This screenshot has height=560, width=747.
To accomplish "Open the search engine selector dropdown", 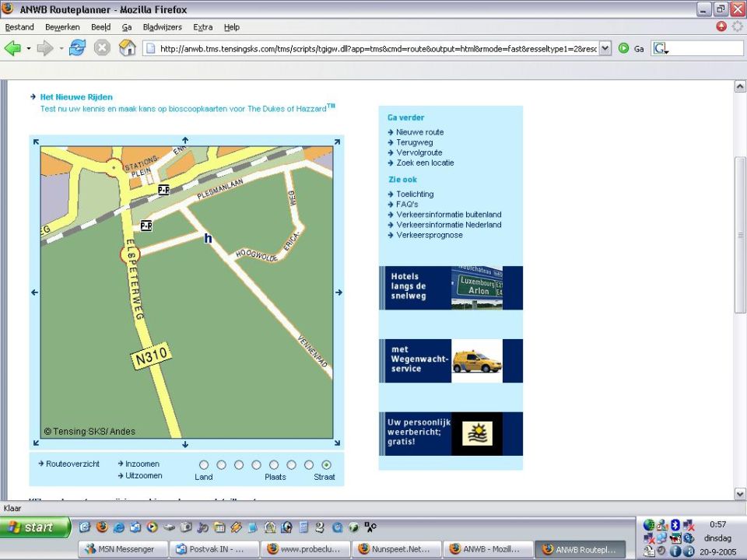I will coord(661,48).
